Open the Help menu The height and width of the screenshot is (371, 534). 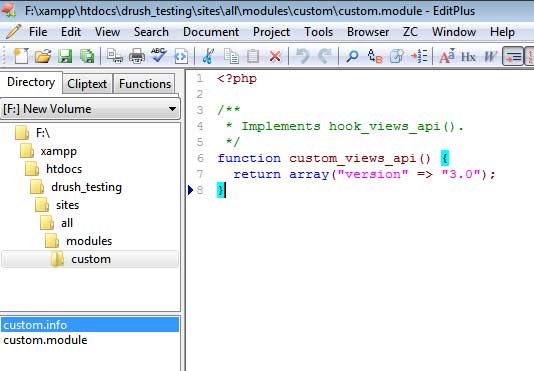[502, 32]
